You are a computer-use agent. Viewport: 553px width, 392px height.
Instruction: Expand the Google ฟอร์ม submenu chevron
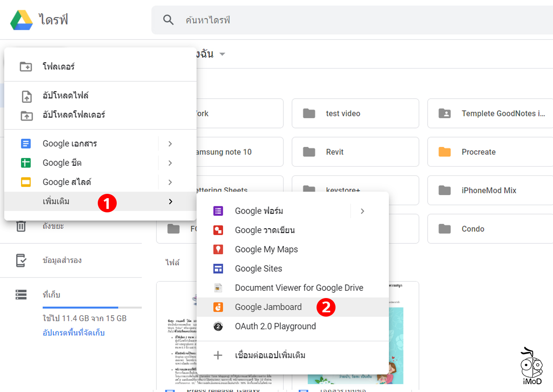tap(362, 211)
